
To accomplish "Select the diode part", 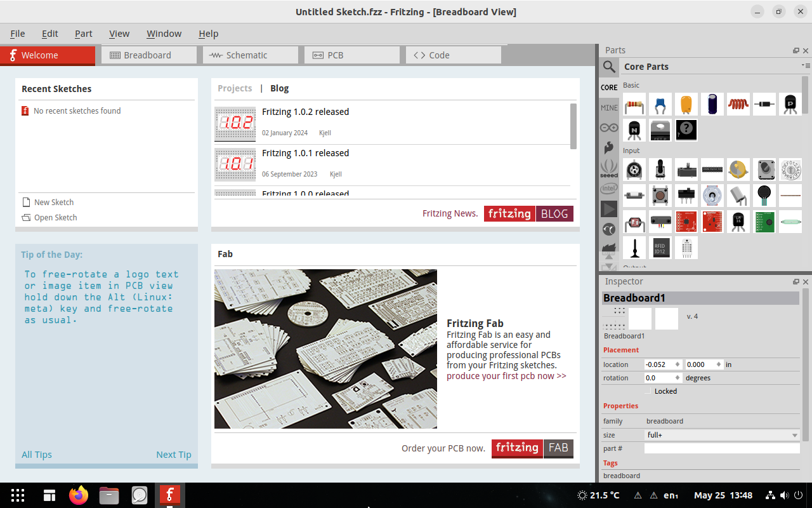I will coord(764,104).
